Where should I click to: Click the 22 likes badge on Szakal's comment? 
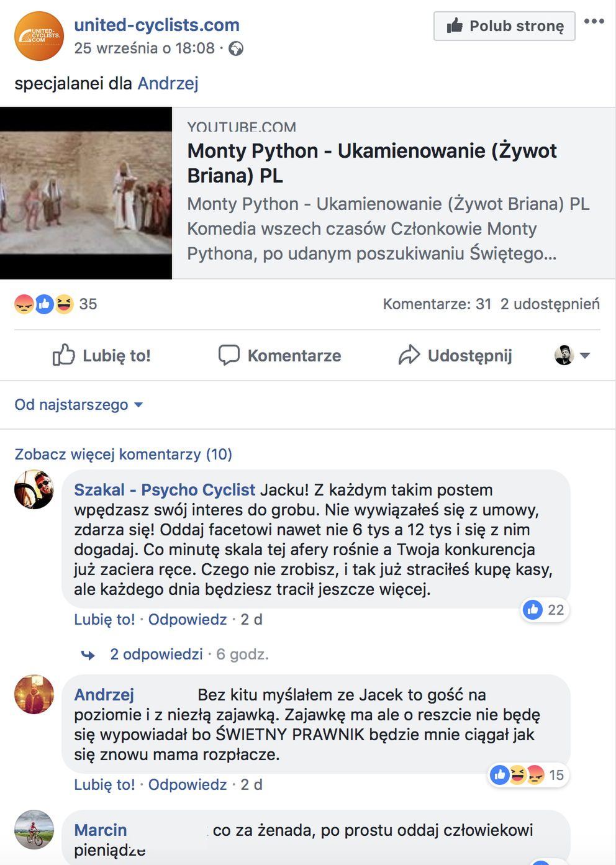[x=545, y=610]
